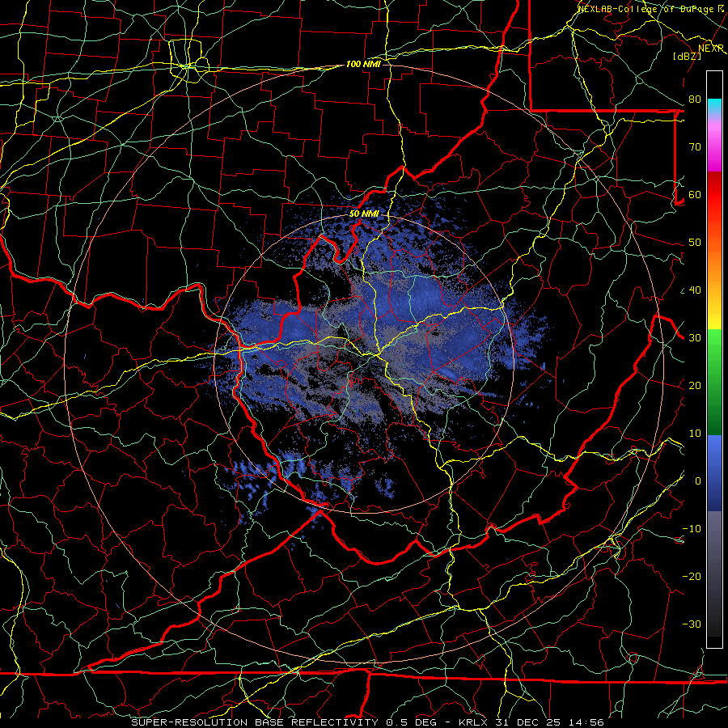Screen dimensions: 728x728
Task: Click the 70 value on the dBZ scale
Action: click(x=695, y=147)
